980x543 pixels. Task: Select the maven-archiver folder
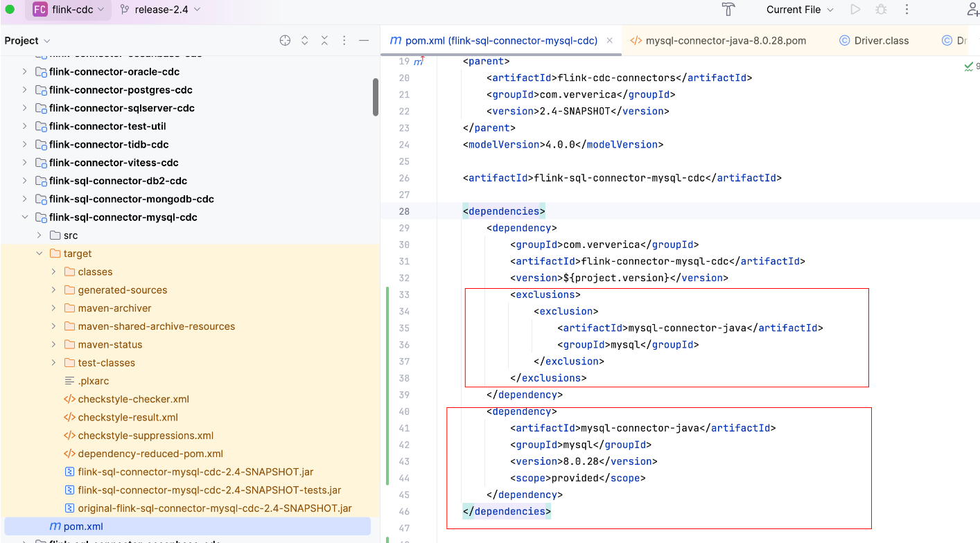[114, 308]
